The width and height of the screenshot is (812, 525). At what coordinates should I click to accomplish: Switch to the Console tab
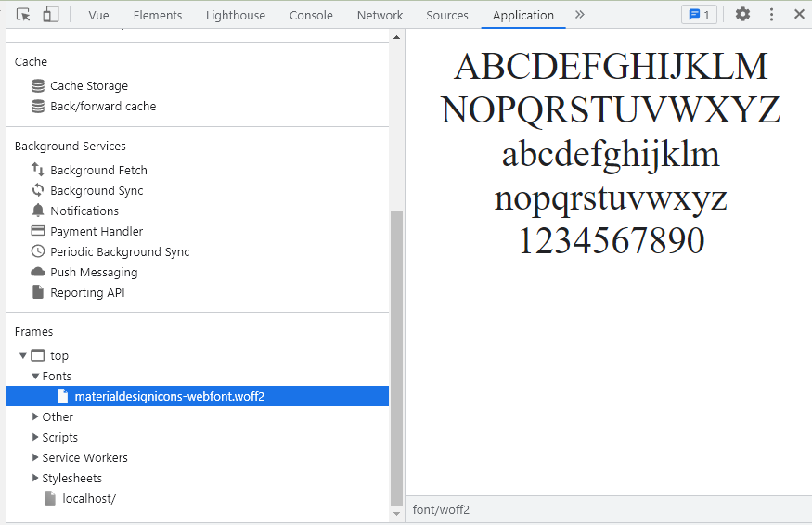coord(311,16)
